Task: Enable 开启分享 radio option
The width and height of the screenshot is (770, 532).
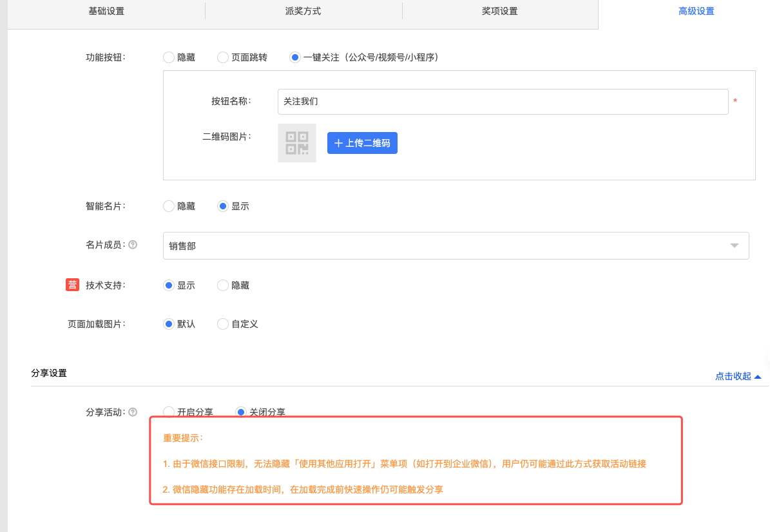Action: (x=169, y=412)
